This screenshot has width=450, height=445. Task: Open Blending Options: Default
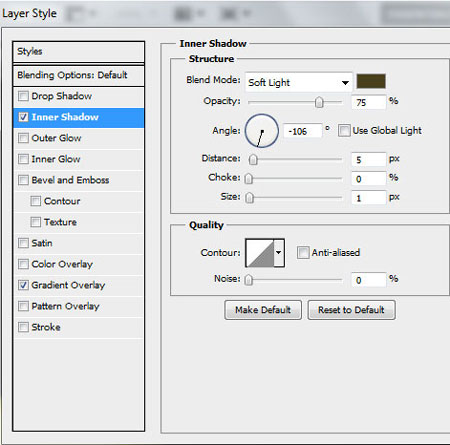click(79, 75)
